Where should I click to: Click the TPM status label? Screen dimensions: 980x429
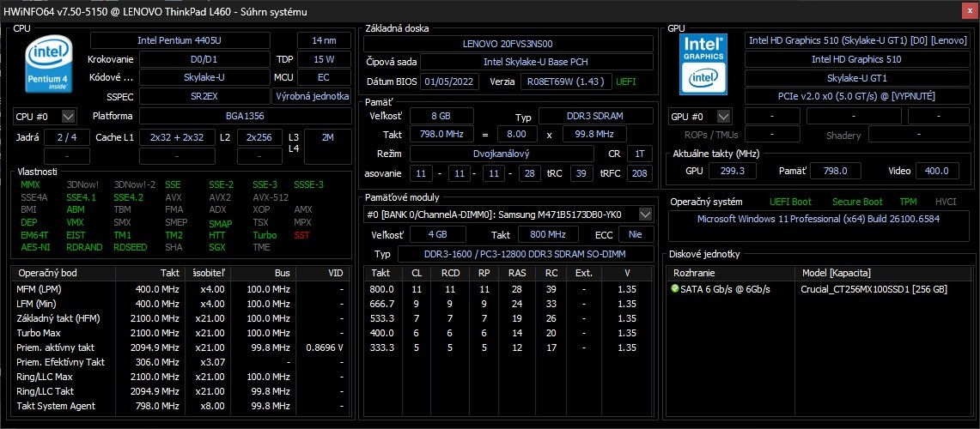[x=908, y=202]
